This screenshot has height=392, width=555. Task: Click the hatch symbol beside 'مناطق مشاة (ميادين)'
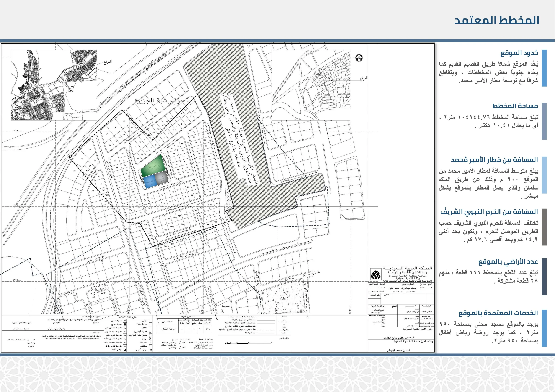pos(151,335)
